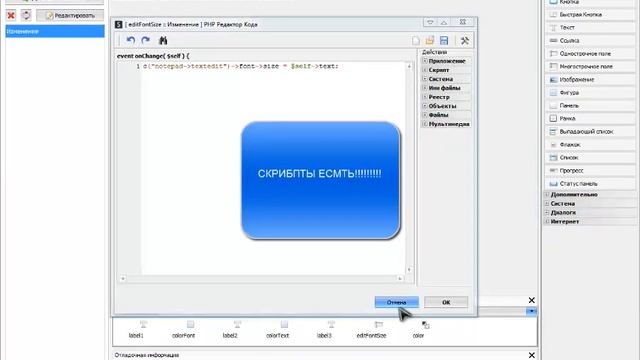640x360 pixels.
Task: Select colorText component icon
Action: point(284,324)
